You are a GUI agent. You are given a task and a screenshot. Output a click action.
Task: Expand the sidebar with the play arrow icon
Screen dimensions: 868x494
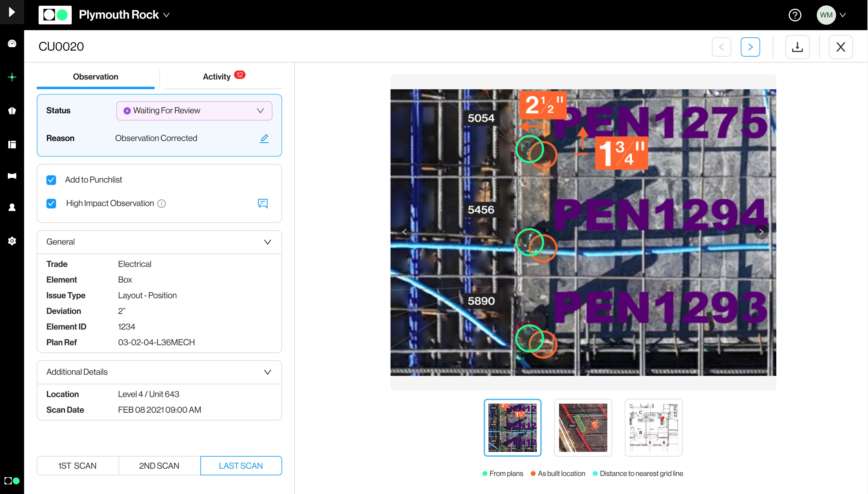(12, 12)
